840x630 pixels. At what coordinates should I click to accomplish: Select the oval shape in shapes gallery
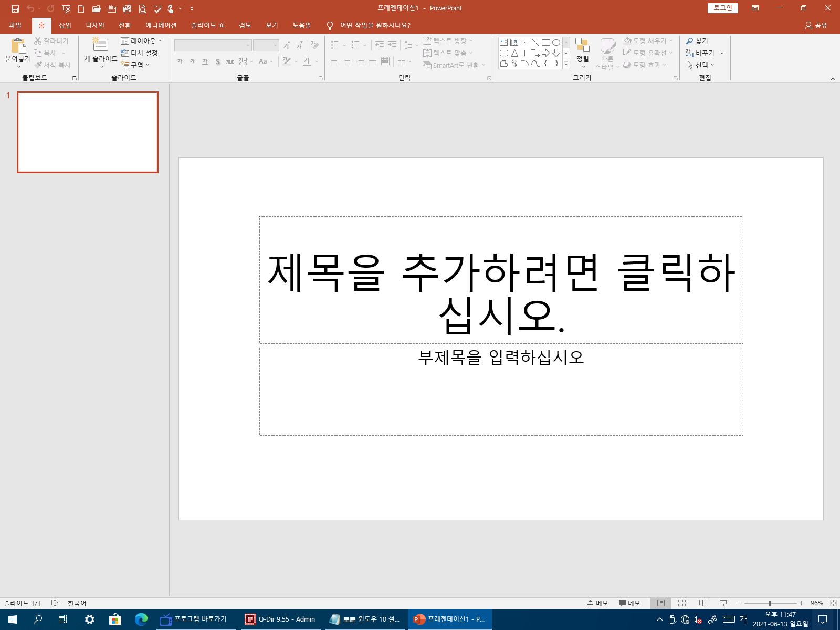tap(556, 43)
